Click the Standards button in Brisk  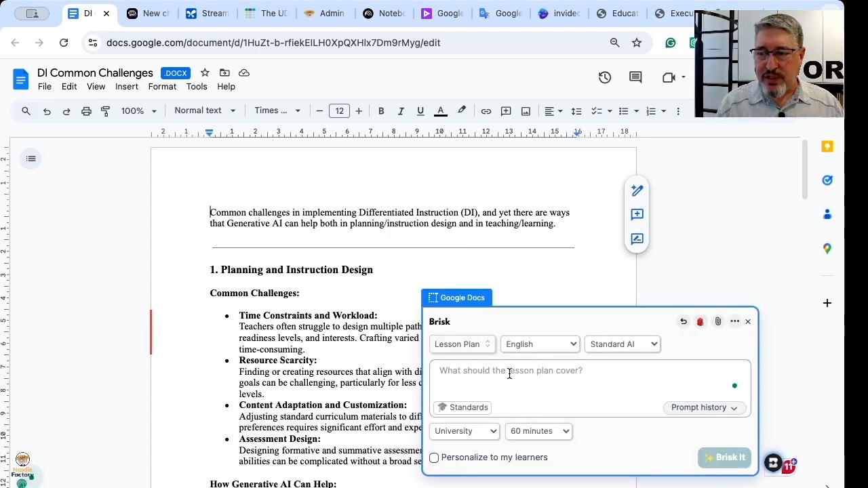(462, 407)
